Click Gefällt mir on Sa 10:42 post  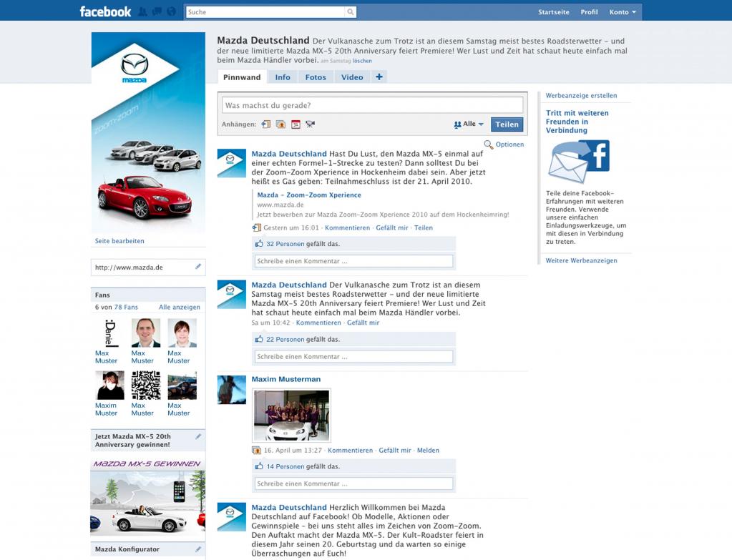pos(363,323)
